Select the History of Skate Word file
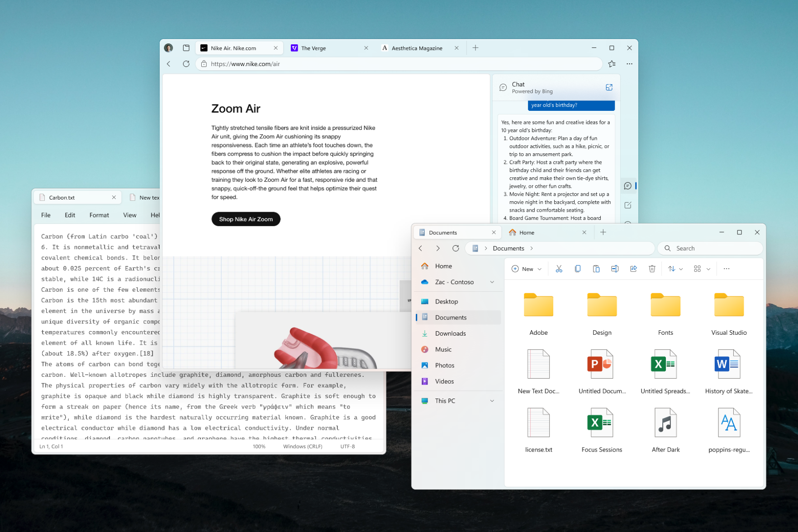Viewport: 798px width, 532px height. [x=729, y=372]
